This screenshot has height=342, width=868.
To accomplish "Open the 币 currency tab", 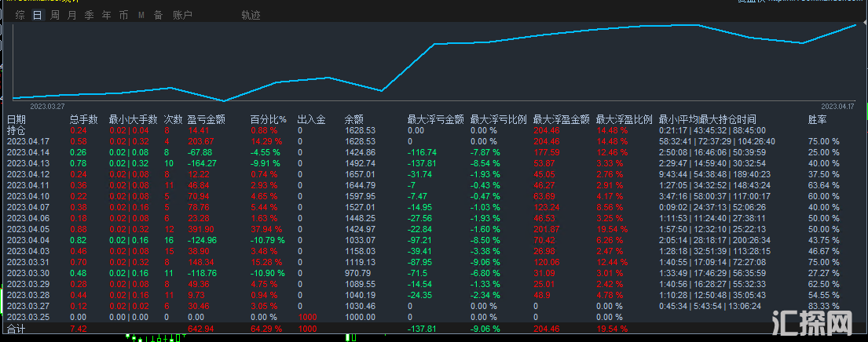I will point(124,16).
